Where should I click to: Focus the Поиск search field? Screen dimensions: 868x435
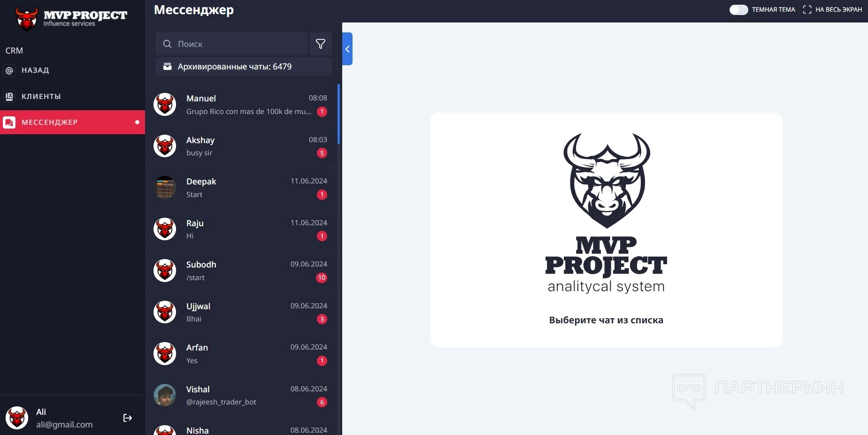(x=231, y=44)
